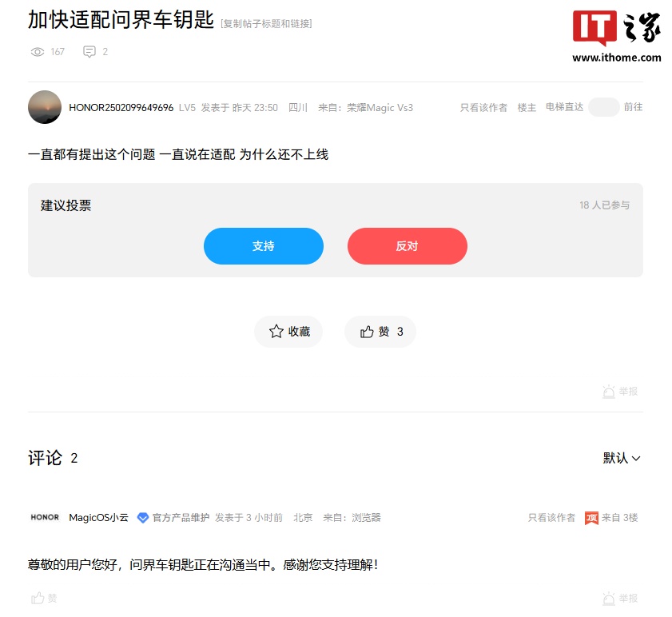672x617 pixels.
Task: Copy post title and link
Action: pos(266,24)
